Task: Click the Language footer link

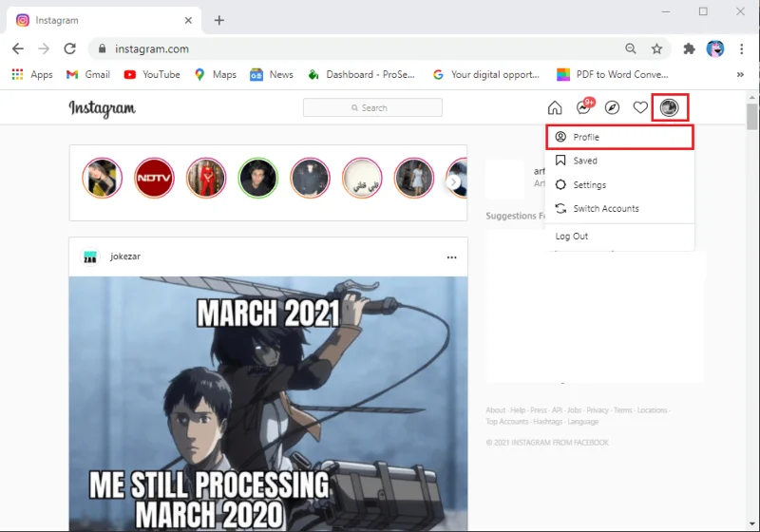Action: 582,422
